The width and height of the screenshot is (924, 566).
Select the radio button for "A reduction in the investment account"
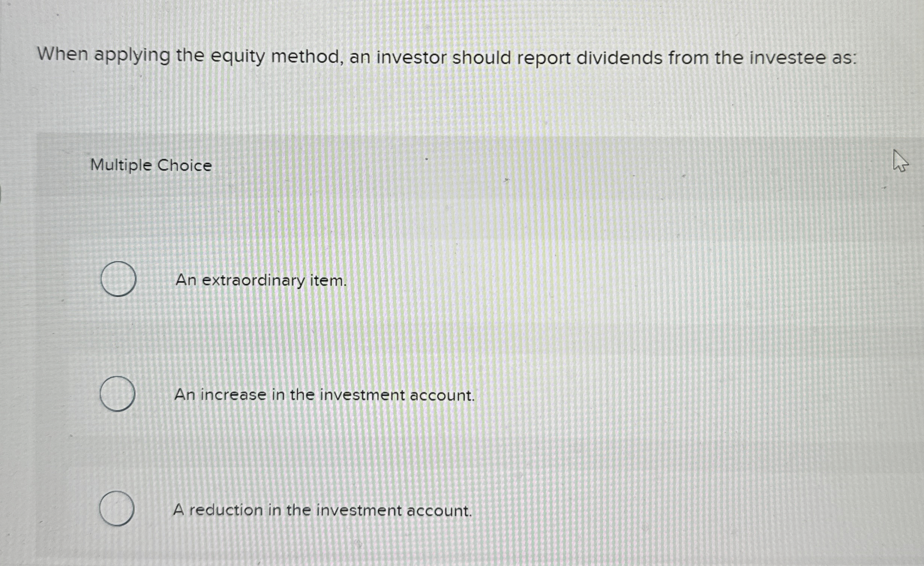(117, 510)
